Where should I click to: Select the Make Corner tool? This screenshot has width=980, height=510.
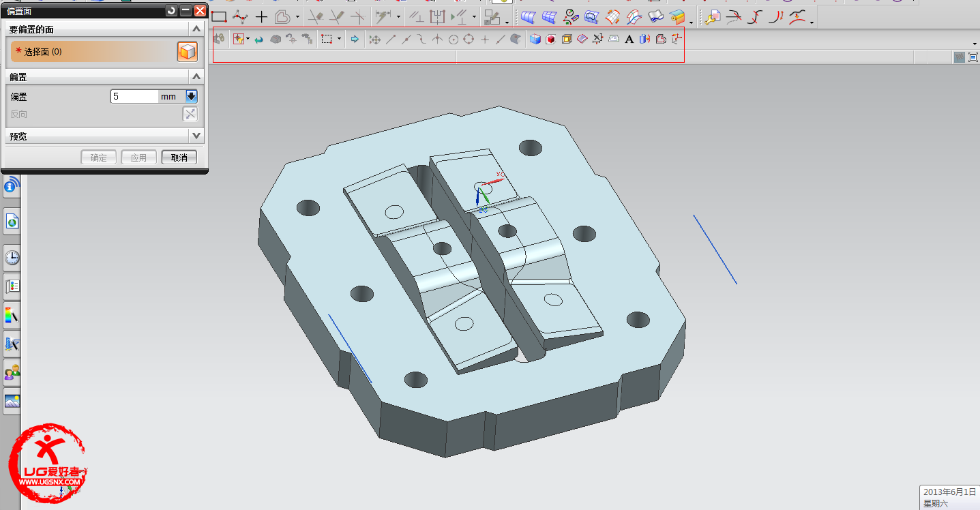[357, 16]
